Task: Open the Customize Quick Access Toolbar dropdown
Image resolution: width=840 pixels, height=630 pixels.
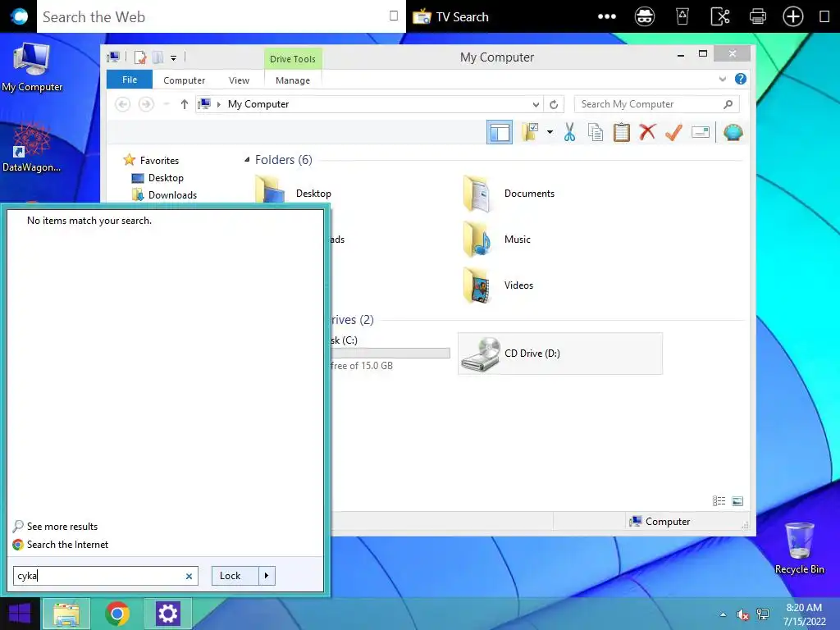Action: (174, 58)
